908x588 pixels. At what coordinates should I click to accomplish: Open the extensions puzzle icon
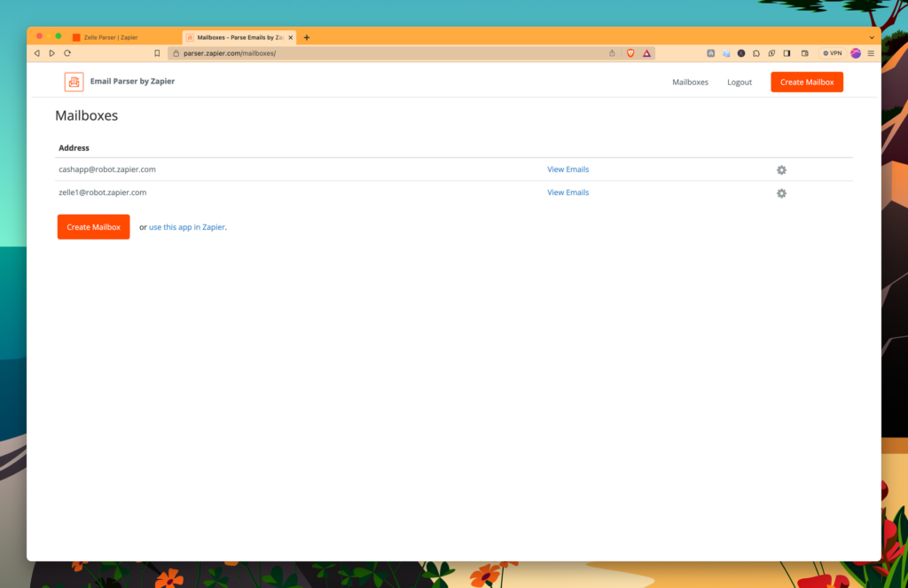click(x=755, y=53)
